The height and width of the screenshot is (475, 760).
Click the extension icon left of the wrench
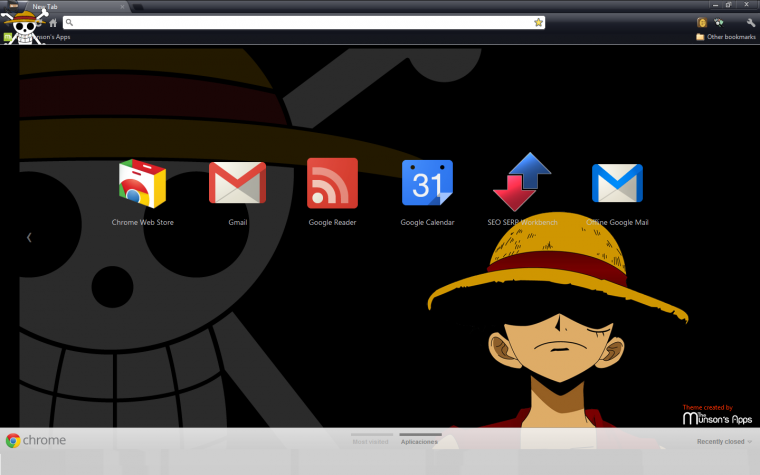(x=718, y=22)
